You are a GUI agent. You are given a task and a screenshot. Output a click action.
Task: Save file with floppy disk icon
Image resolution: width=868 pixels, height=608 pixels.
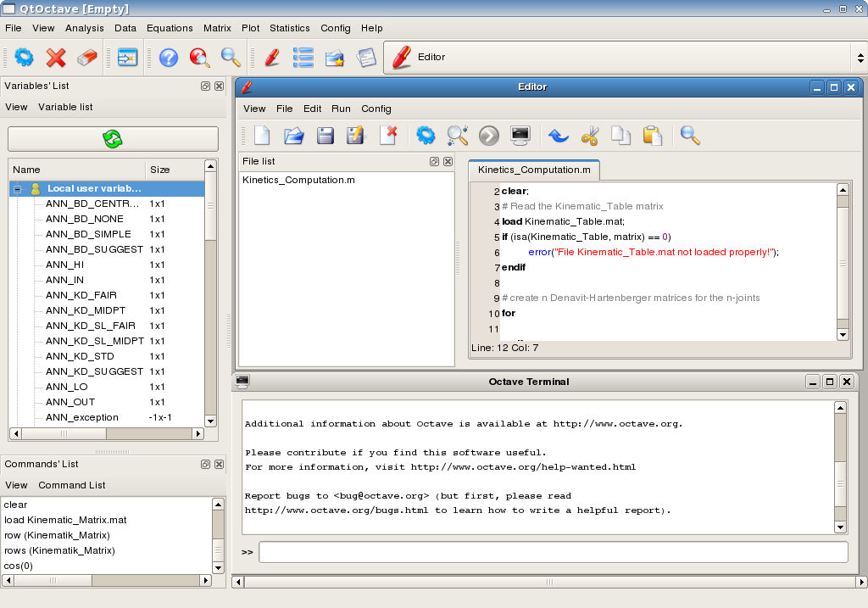pyautogui.click(x=325, y=135)
